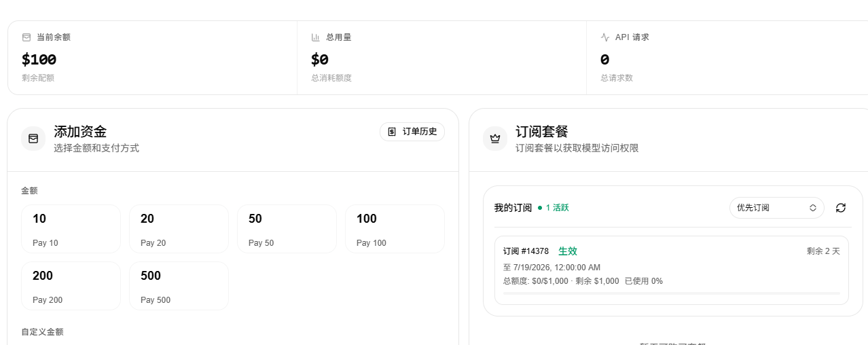The width and height of the screenshot is (868, 345).
Task: Open 订单历史 order history
Action: click(412, 132)
